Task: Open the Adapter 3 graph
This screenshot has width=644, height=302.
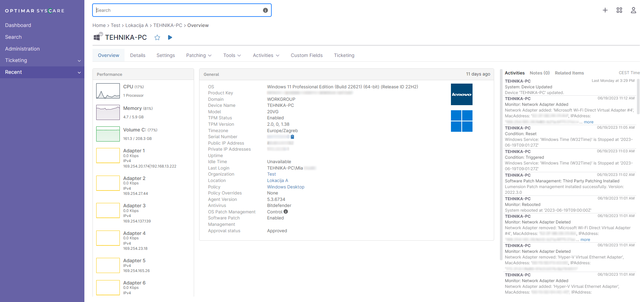Action: (x=108, y=210)
